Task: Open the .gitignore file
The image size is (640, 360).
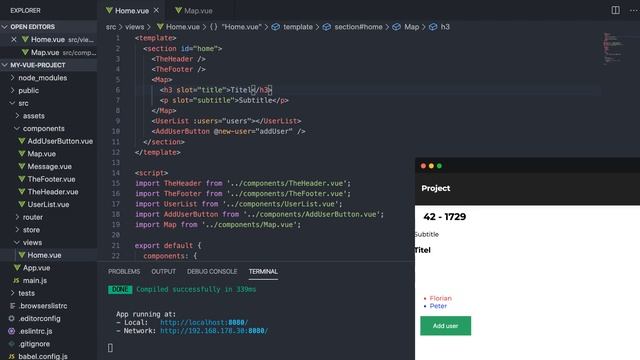Action: 34,344
